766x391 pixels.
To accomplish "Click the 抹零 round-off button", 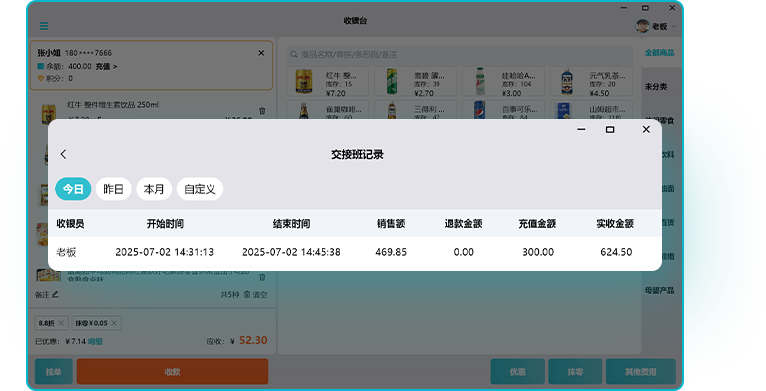I will pos(575,372).
